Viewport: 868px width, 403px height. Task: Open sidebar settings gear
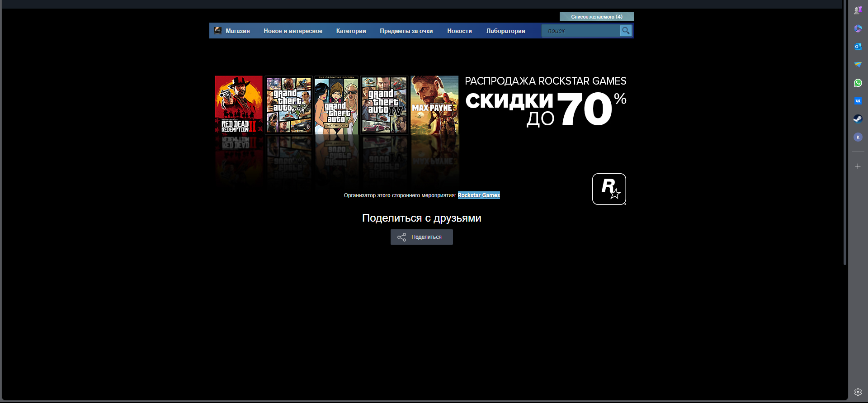tap(858, 392)
